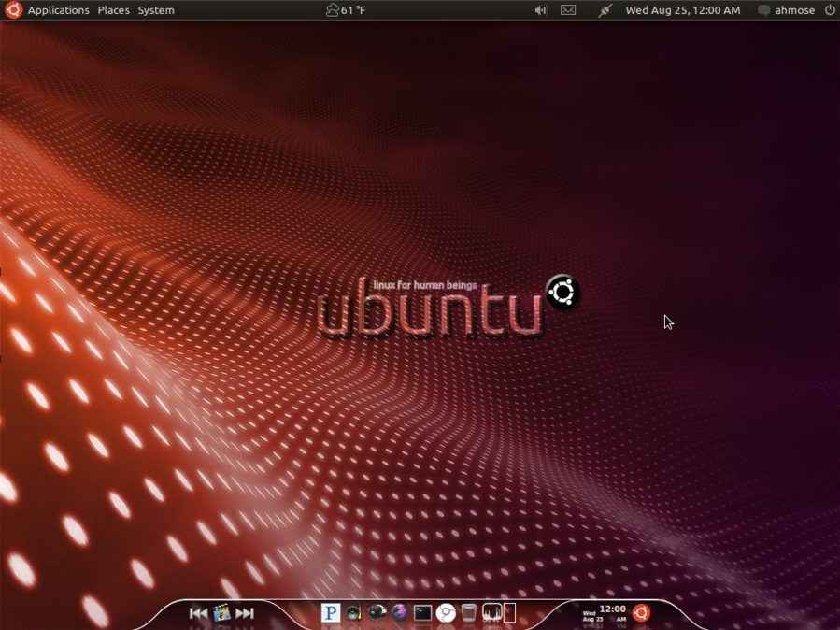Open the Trash in the dock
Viewport: 840px width, 630px height.
[469, 613]
